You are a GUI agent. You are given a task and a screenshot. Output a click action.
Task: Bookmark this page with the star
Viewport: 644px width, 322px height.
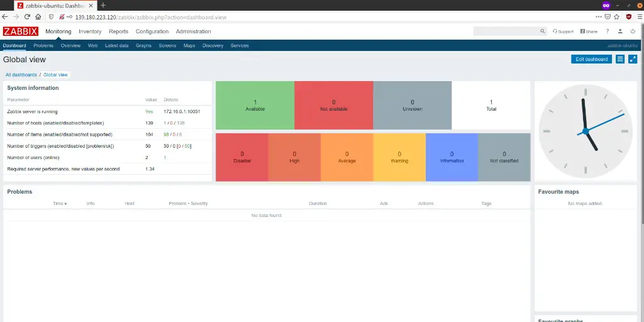click(616, 17)
